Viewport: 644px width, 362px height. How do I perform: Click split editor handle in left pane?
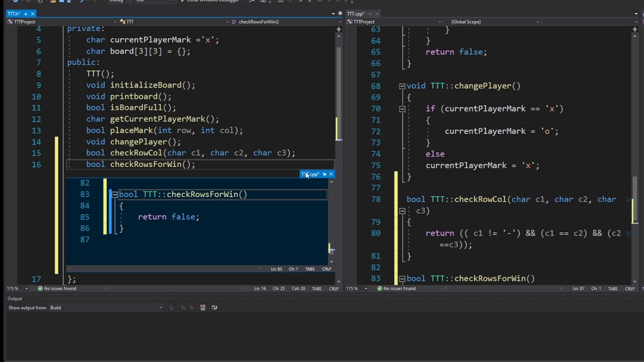(339, 30)
